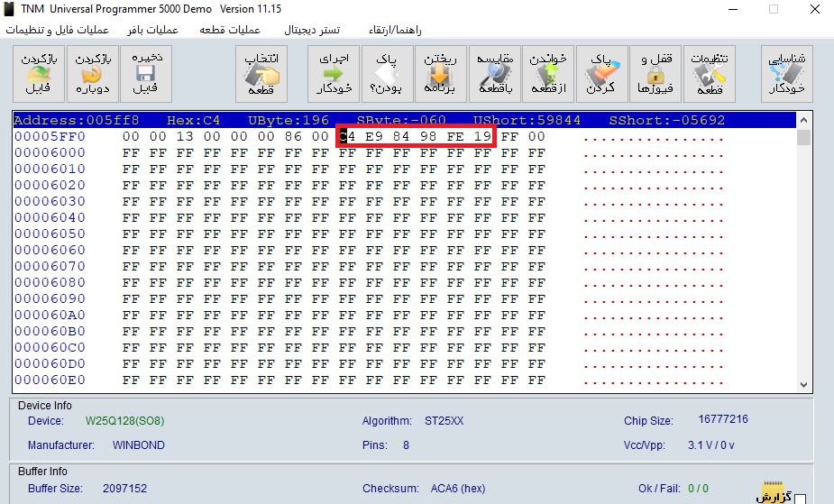The width and height of the screenshot is (834, 504).
Task: Select the 13 byte in row 00005FF0
Action: (185, 137)
